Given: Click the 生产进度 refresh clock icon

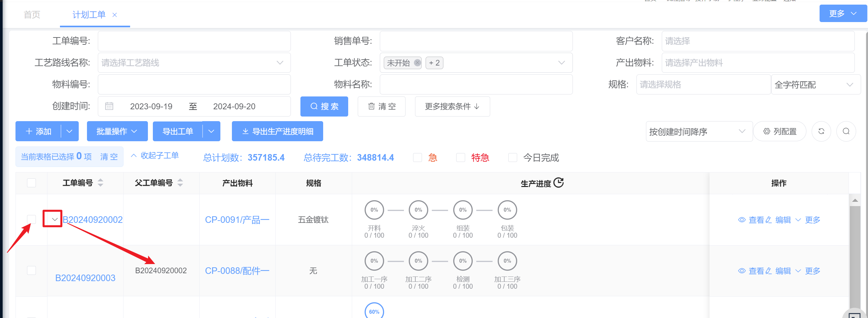Looking at the screenshot, I should click(558, 183).
